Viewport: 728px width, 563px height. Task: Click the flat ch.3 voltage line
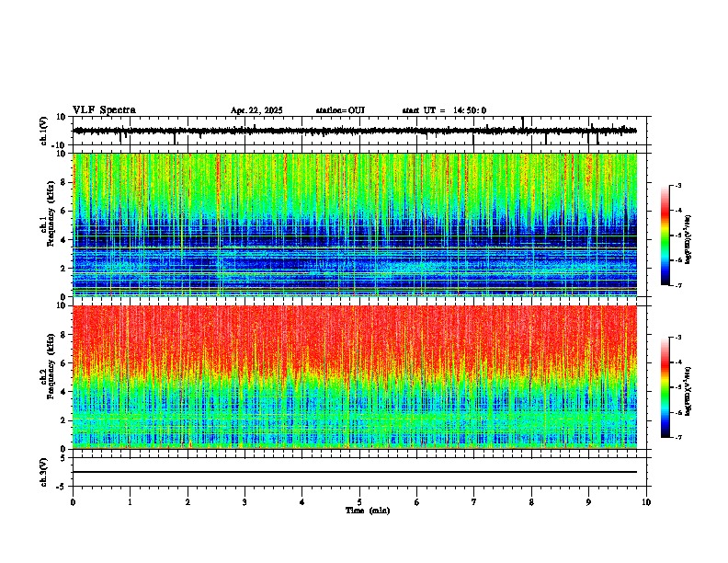[355, 472]
